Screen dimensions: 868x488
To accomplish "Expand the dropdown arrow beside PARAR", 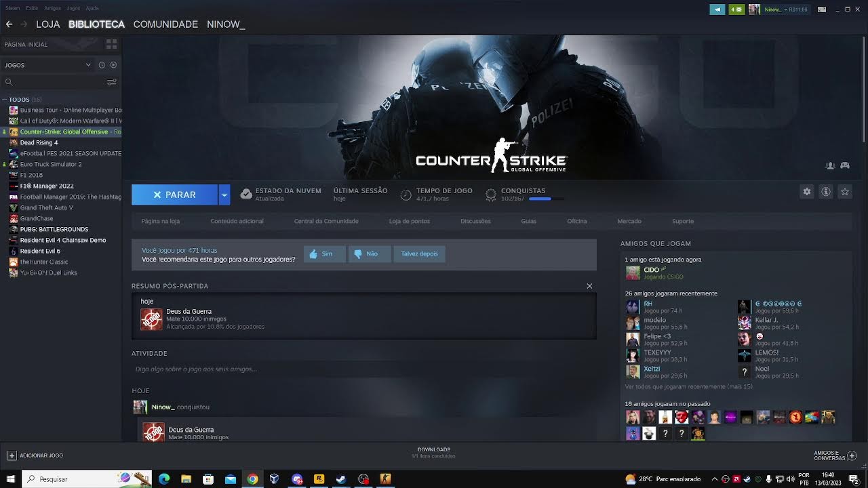I will pyautogui.click(x=224, y=195).
